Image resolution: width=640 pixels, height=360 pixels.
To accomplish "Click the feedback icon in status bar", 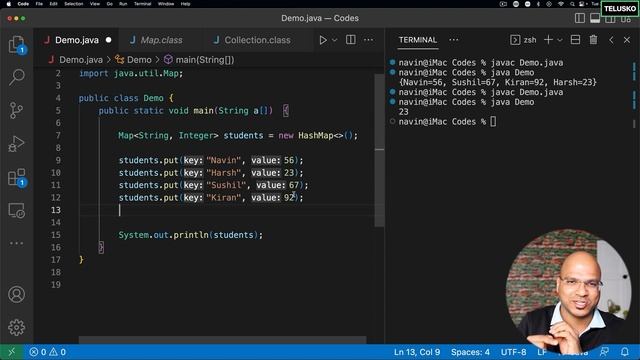I will 604,352.
